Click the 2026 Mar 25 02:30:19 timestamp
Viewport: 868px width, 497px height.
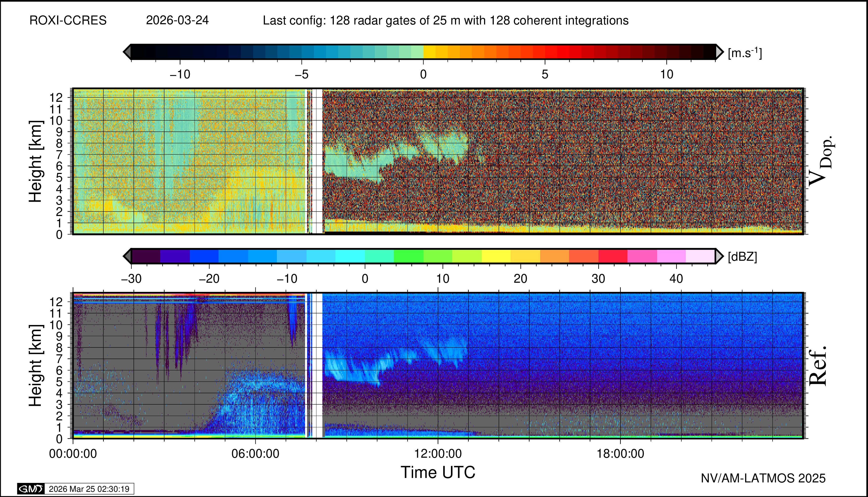[89, 489]
